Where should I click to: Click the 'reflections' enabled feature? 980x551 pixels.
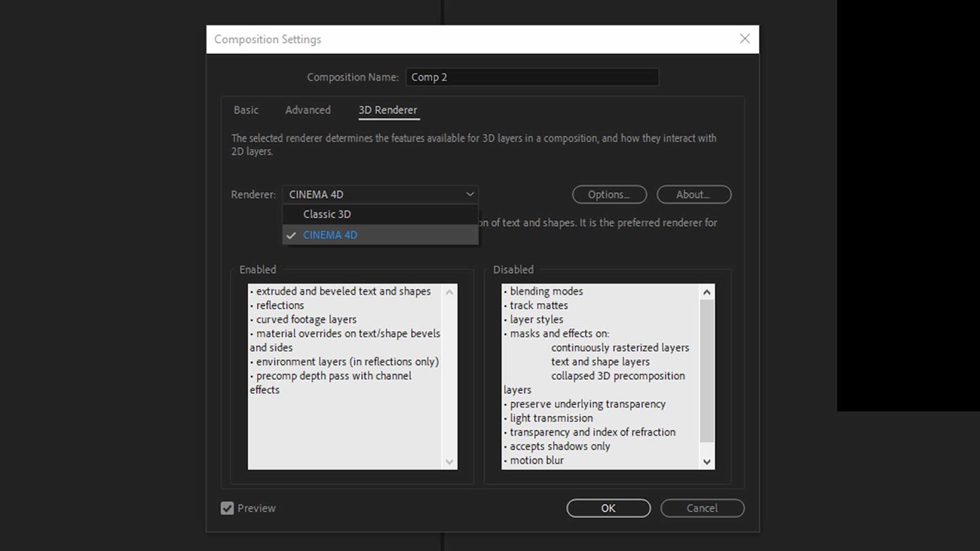click(x=280, y=305)
